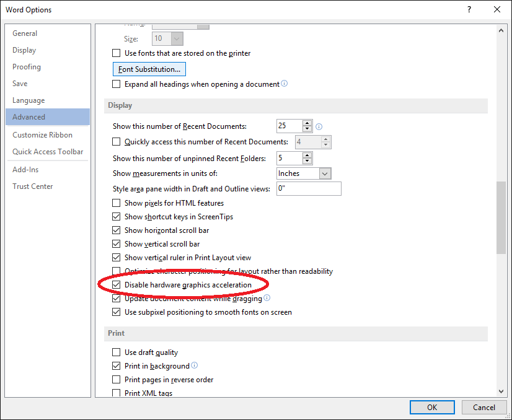Open Customize Ribbon settings
The height and width of the screenshot is (420, 512).
tap(48, 135)
